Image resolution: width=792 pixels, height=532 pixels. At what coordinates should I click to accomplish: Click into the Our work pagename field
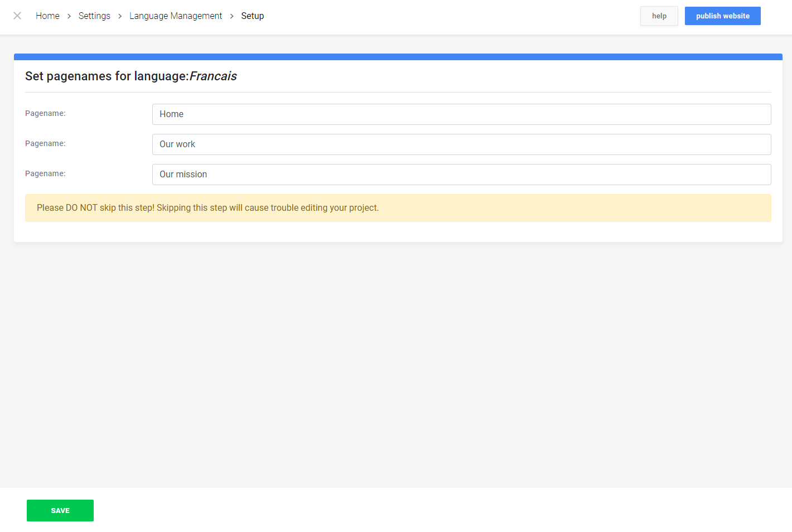tap(461, 144)
